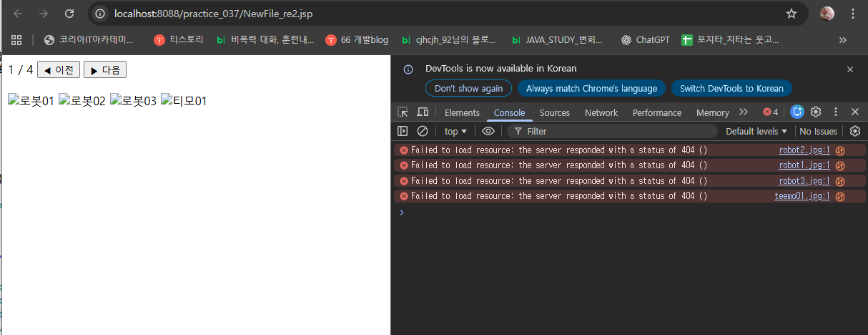The image size is (868, 335).
Task: Open console settings gear icon
Action: click(x=855, y=131)
